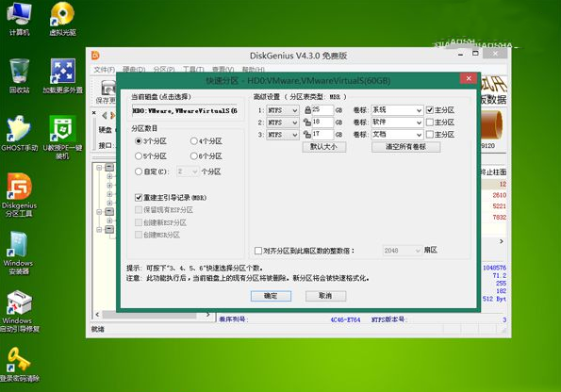Close the disk panel with small x icon
This screenshot has width=561, height=392.
click(x=94, y=113)
